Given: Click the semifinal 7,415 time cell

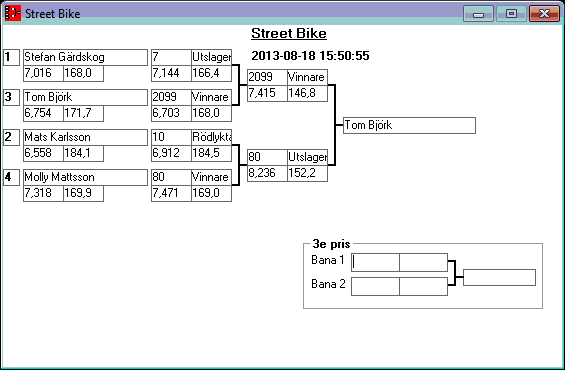Looking at the screenshot, I should coord(267,93).
